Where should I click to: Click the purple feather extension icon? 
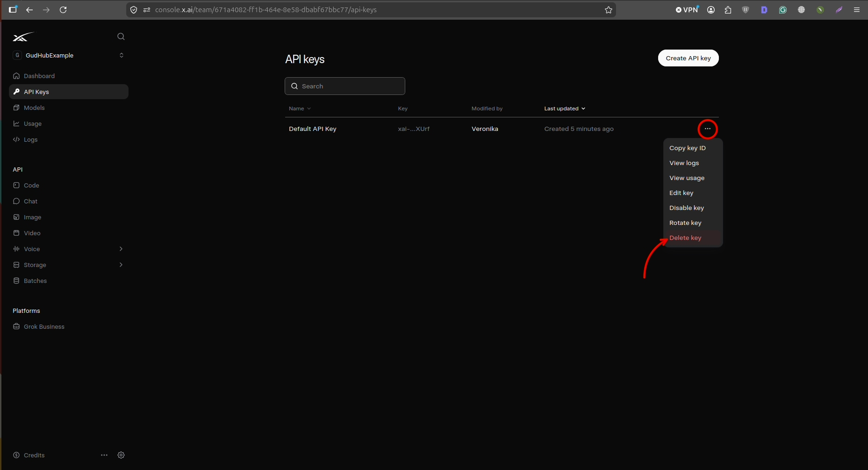839,10
